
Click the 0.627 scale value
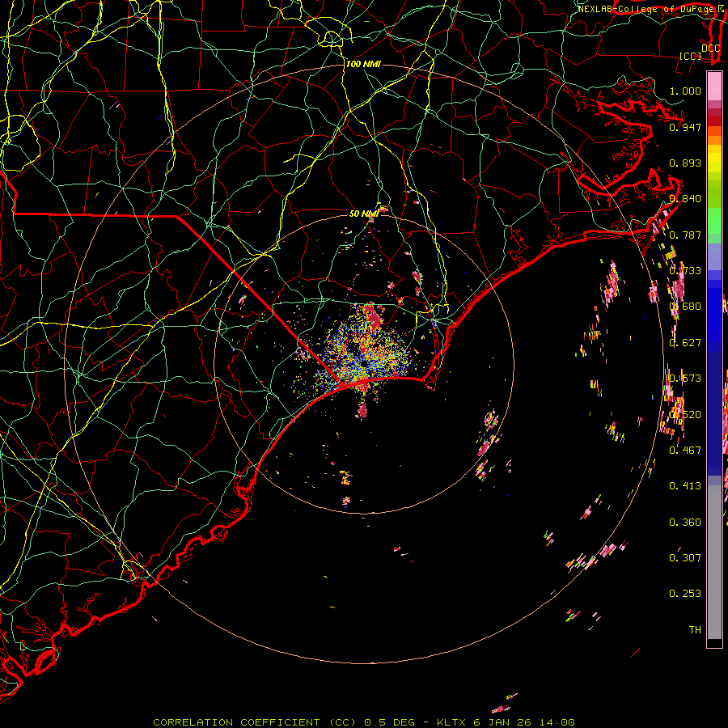click(x=685, y=343)
